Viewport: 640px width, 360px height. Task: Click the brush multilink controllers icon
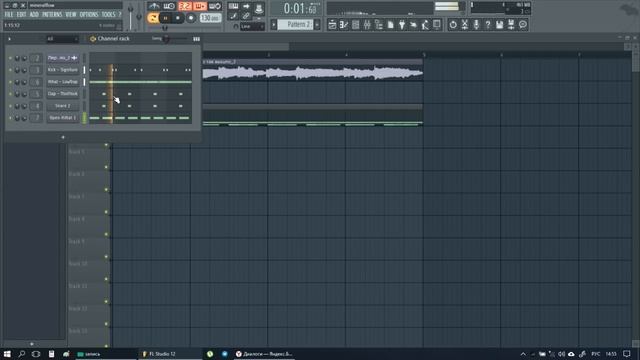pyautogui.click(x=233, y=16)
